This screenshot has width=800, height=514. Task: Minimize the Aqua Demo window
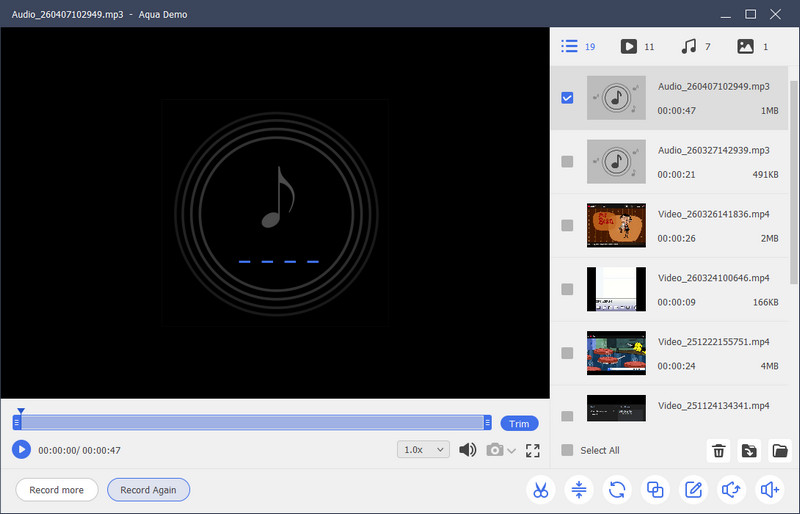pyautogui.click(x=726, y=15)
